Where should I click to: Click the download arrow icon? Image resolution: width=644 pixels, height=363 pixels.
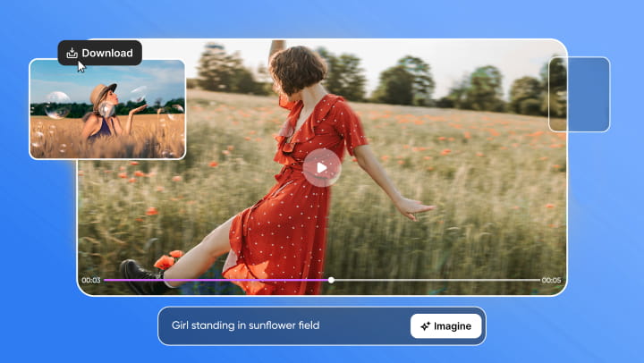pyautogui.click(x=72, y=53)
